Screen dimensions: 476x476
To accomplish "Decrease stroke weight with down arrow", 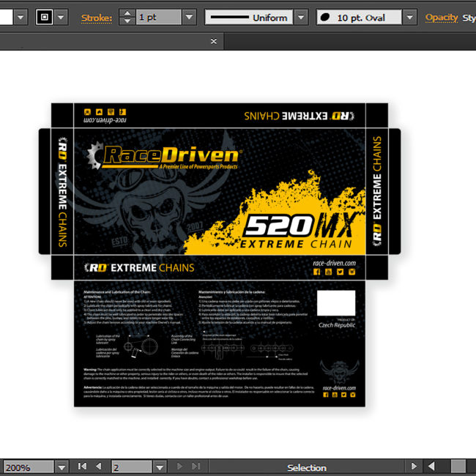I will pyautogui.click(x=127, y=21).
